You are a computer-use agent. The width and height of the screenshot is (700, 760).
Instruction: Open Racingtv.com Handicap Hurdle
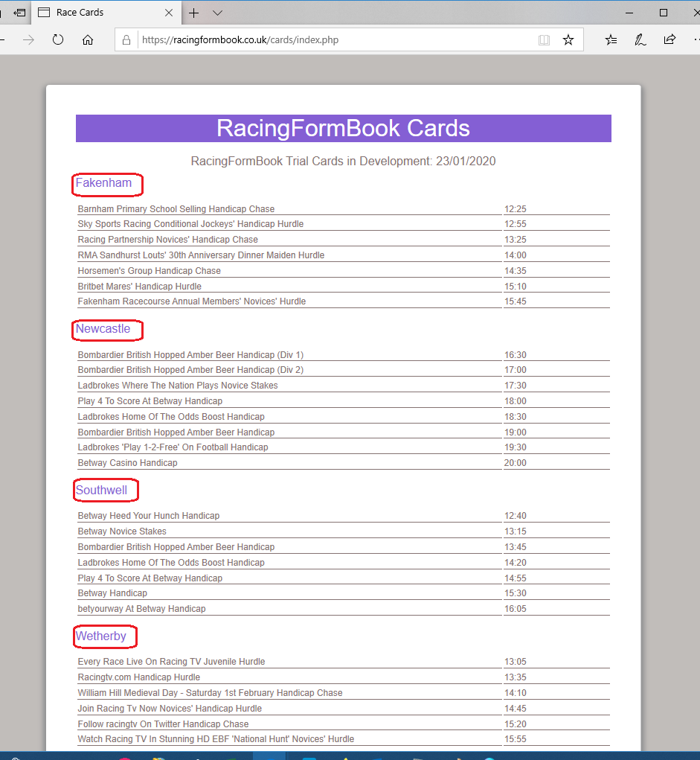(139, 677)
